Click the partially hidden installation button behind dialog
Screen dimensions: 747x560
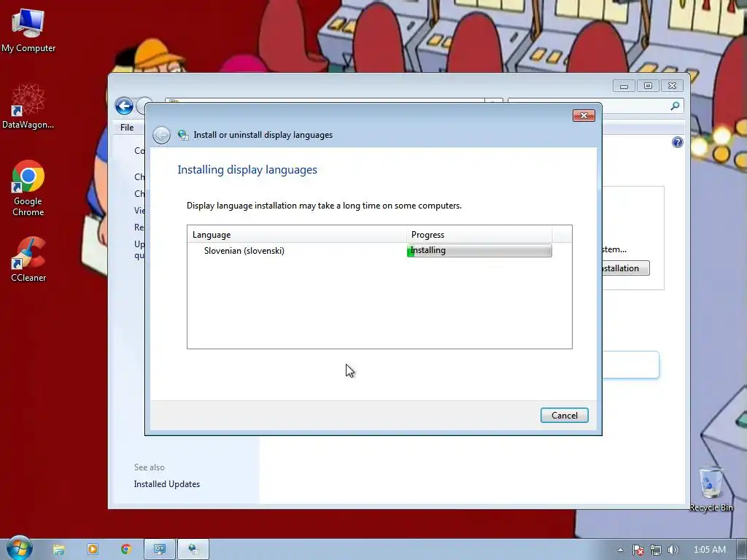tap(625, 268)
